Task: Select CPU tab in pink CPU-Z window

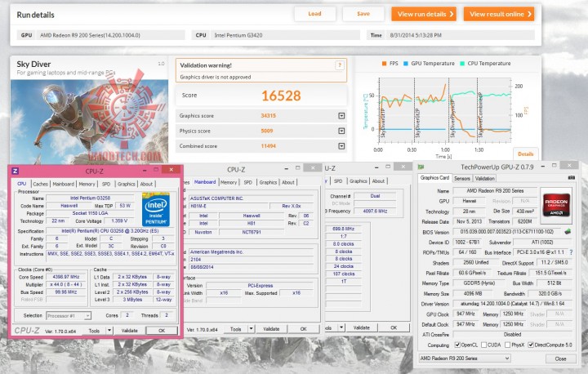Action: coord(22,184)
